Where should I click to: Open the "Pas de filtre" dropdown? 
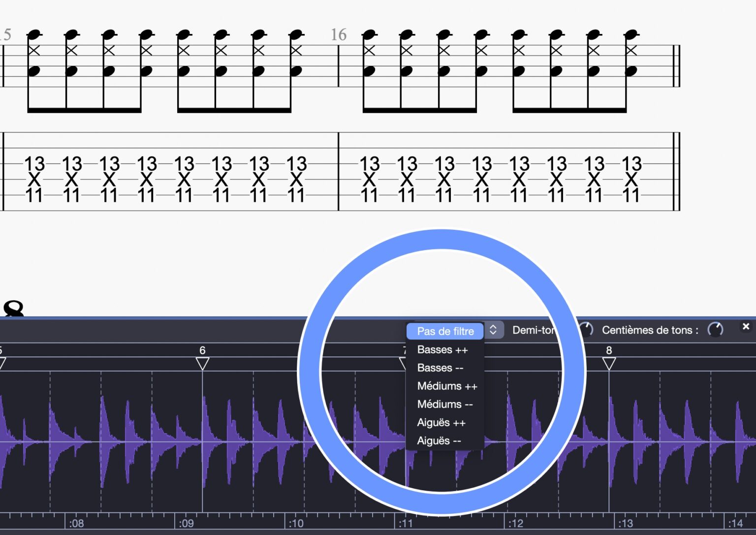pyautogui.click(x=444, y=331)
